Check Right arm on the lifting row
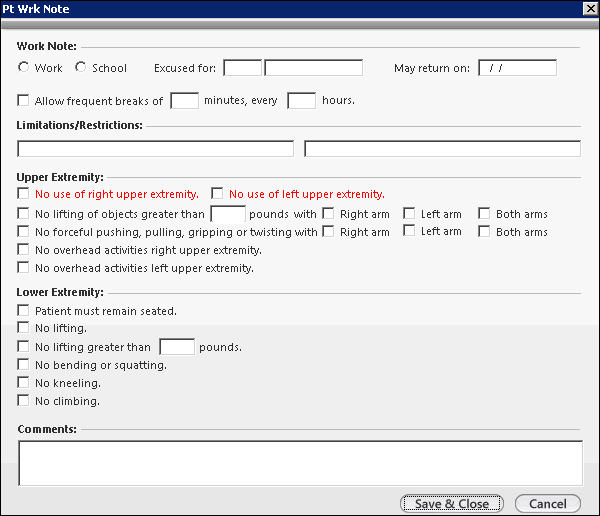This screenshot has width=600, height=516. [328, 213]
